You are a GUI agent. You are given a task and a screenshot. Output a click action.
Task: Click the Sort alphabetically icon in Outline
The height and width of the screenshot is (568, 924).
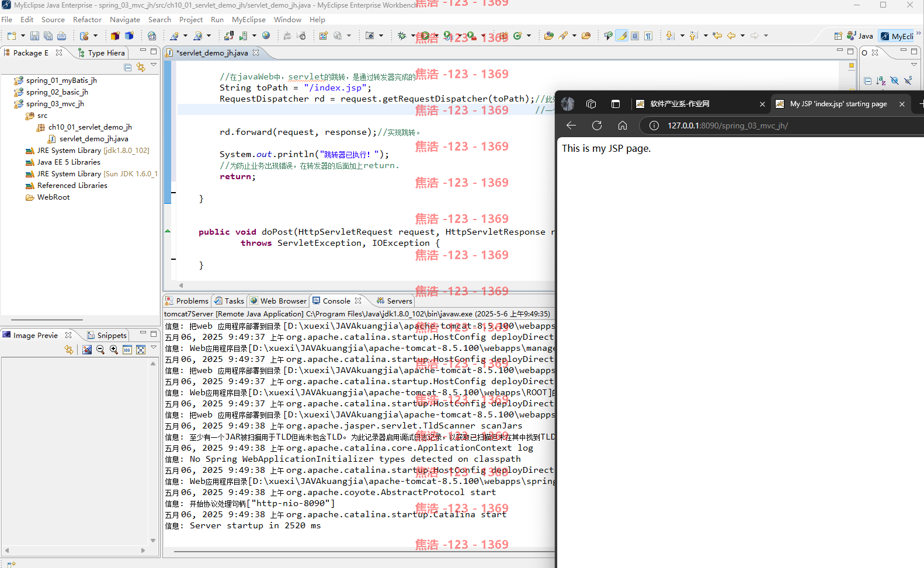[881, 81]
